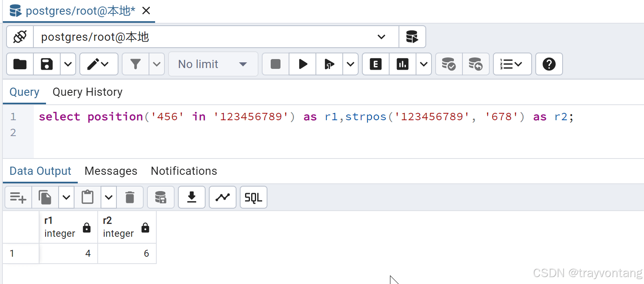Copy selected rows icon
Viewport: 644px width, 284px height.
(x=45, y=197)
